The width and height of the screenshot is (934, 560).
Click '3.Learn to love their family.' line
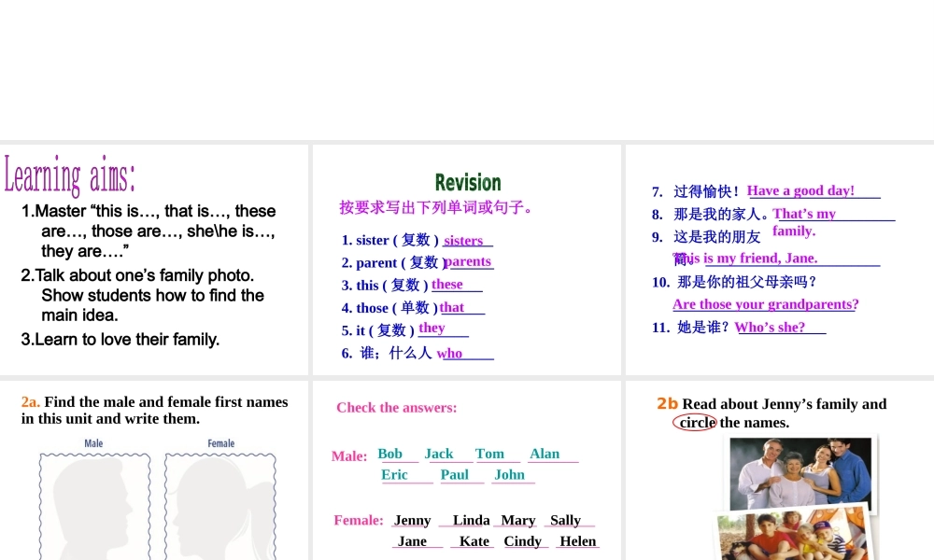[x=120, y=339]
